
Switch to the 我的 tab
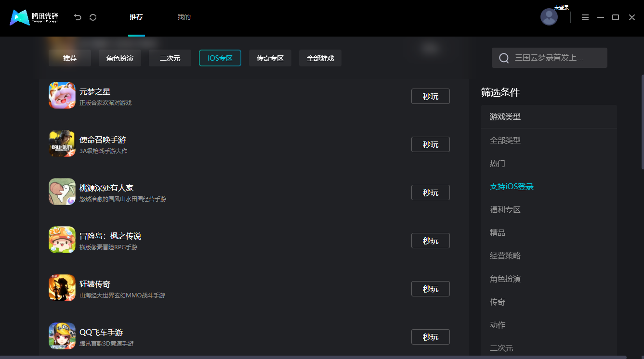[184, 16]
